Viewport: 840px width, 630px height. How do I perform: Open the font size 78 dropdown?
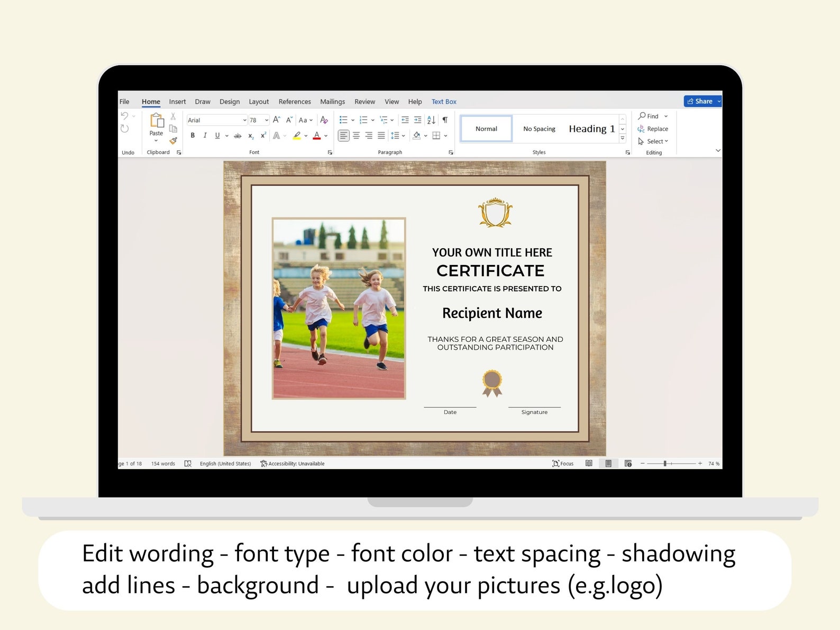[x=267, y=120]
